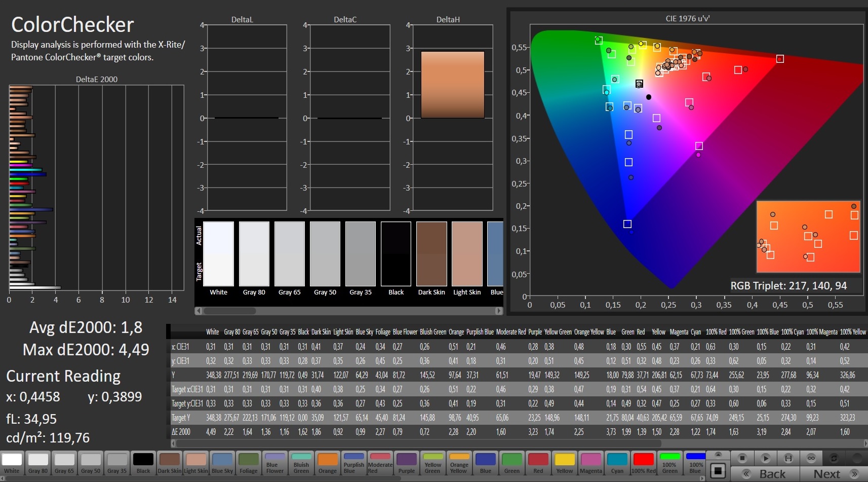This screenshot has width=868, height=482.
Task: Click the continuous read infinity icon
Action: pyautogui.click(x=811, y=458)
